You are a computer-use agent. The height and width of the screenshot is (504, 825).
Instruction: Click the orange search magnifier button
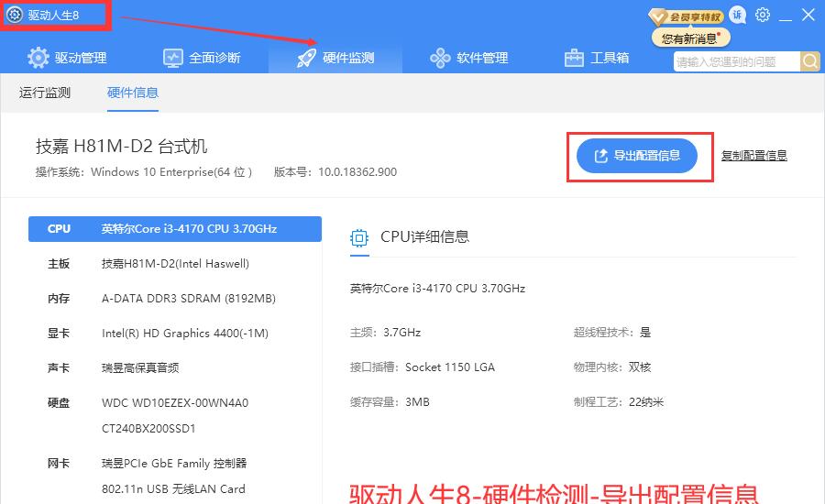click(810, 61)
